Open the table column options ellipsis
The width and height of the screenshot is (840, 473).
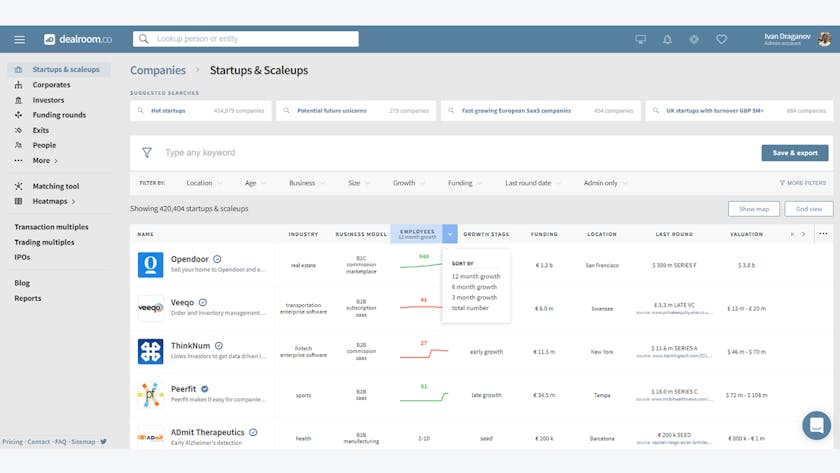[x=823, y=234]
